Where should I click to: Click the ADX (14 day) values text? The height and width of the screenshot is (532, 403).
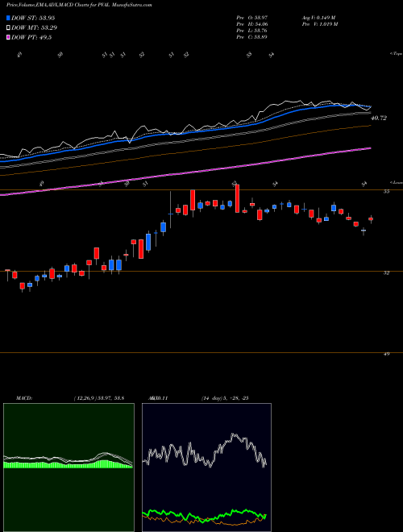coord(225,398)
